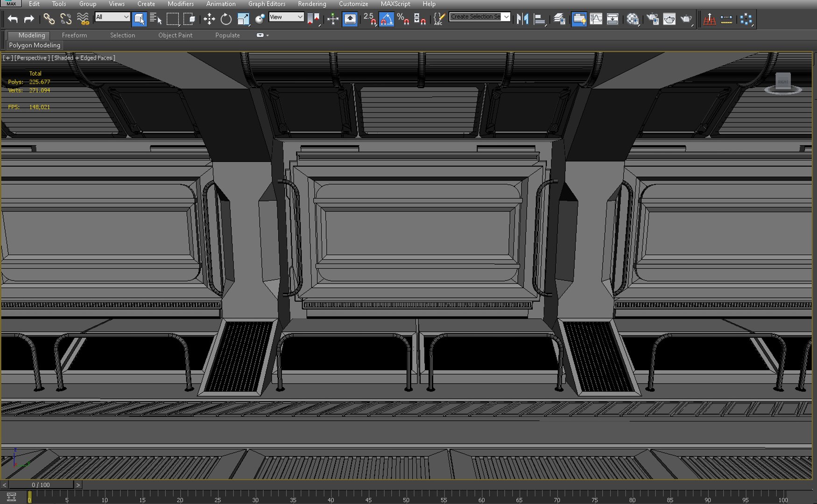Open the Curve Editor from toolbar

click(596, 19)
